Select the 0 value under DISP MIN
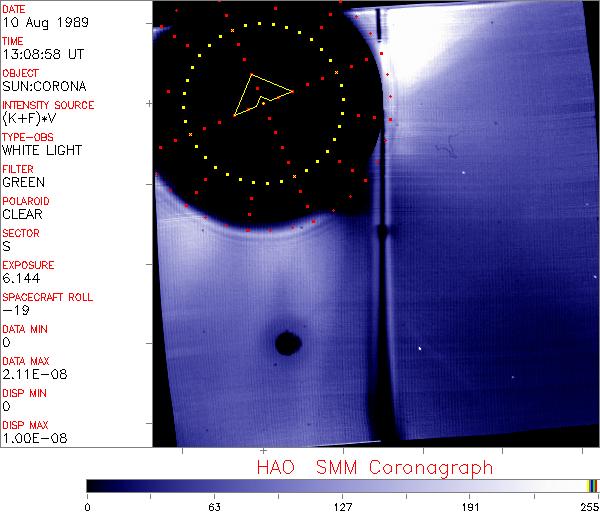 (7, 406)
